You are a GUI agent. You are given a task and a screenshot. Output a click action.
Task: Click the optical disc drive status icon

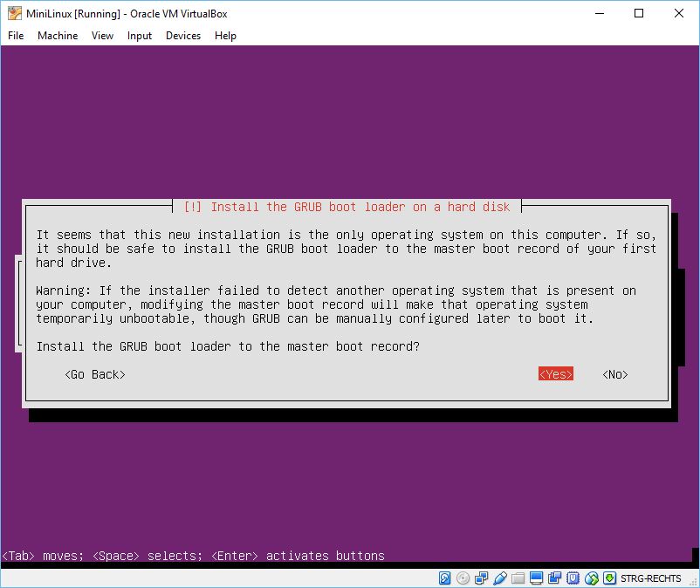pyautogui.click(x=463, y=578)
